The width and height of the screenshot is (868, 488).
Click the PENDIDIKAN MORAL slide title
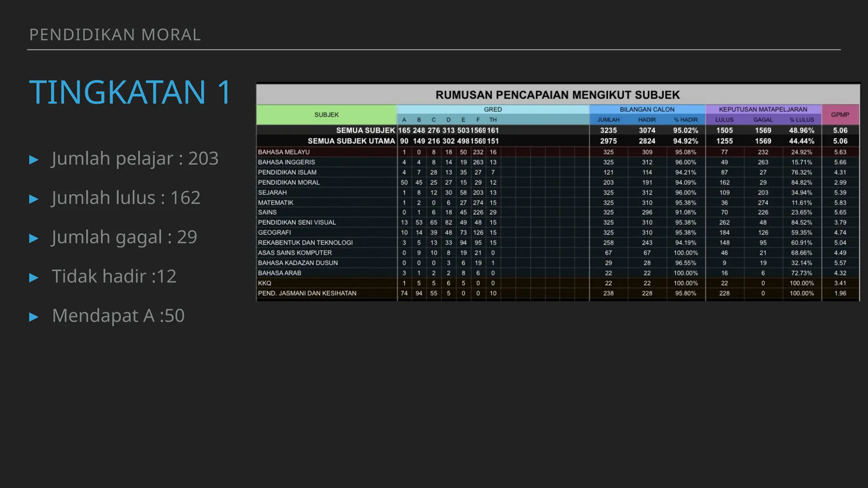click(115, 35)
